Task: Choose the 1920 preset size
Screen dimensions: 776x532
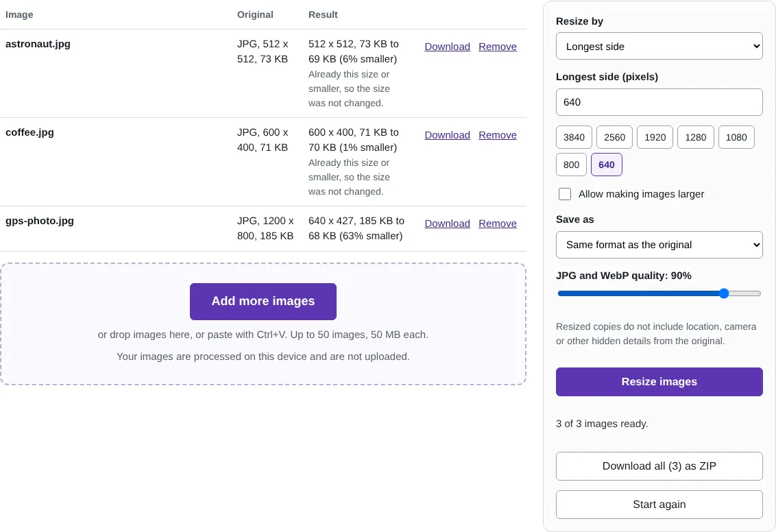Action: 655,137
